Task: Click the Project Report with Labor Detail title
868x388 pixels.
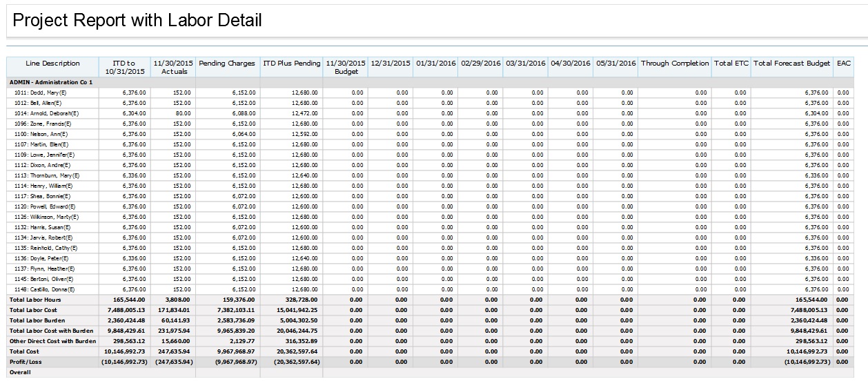Action: [137, 20]
